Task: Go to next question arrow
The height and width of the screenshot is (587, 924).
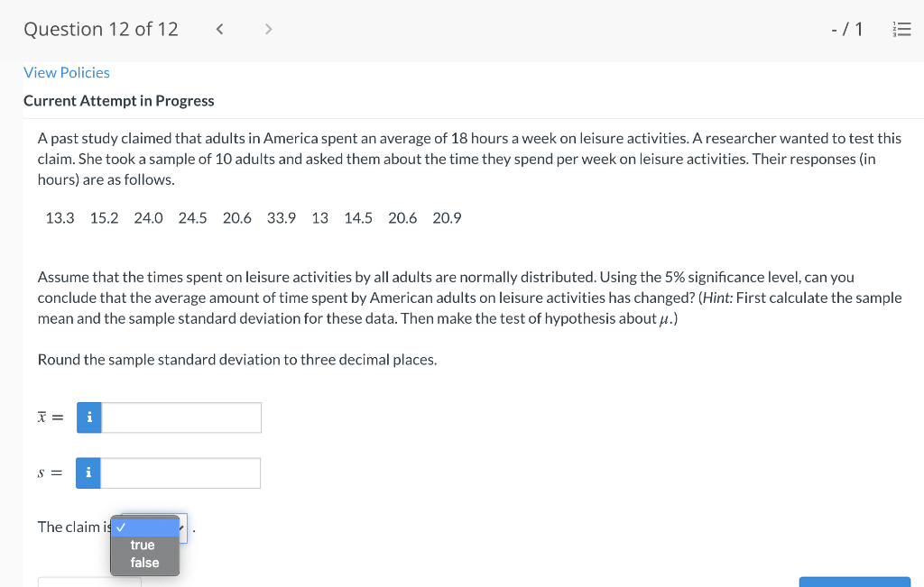Action: 269,29
